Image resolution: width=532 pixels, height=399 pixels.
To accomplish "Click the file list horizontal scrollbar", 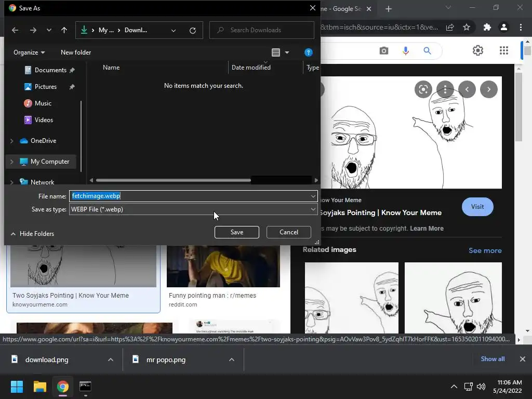I will point(174,180).
